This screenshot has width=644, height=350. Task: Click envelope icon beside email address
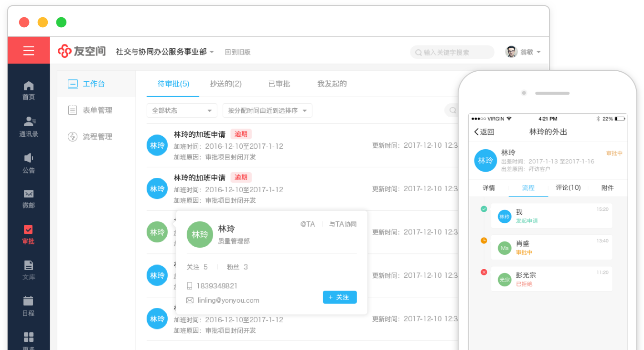pos(190,300)
